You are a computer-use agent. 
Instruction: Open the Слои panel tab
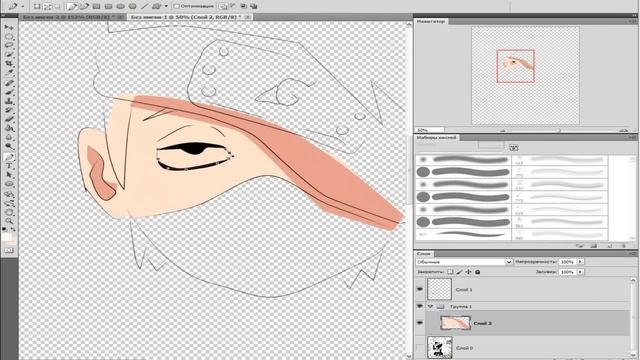(x=424, y=254)
